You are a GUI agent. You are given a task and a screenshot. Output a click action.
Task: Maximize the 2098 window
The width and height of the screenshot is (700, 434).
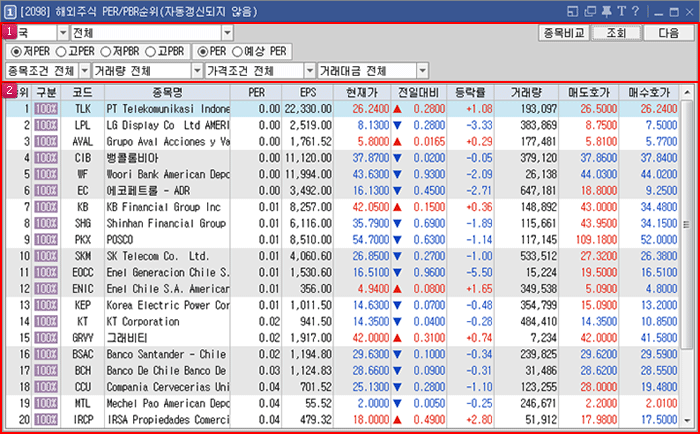pyautogui.click(x=674, y=12)
